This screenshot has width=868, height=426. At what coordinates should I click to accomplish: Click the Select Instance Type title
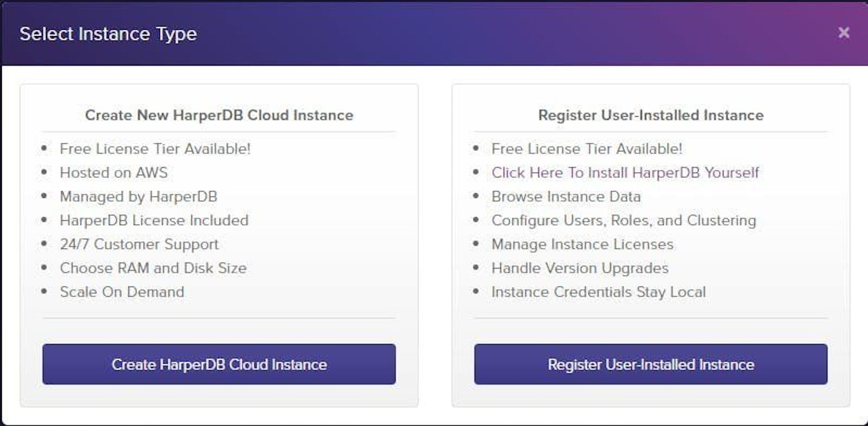point(108,34)
